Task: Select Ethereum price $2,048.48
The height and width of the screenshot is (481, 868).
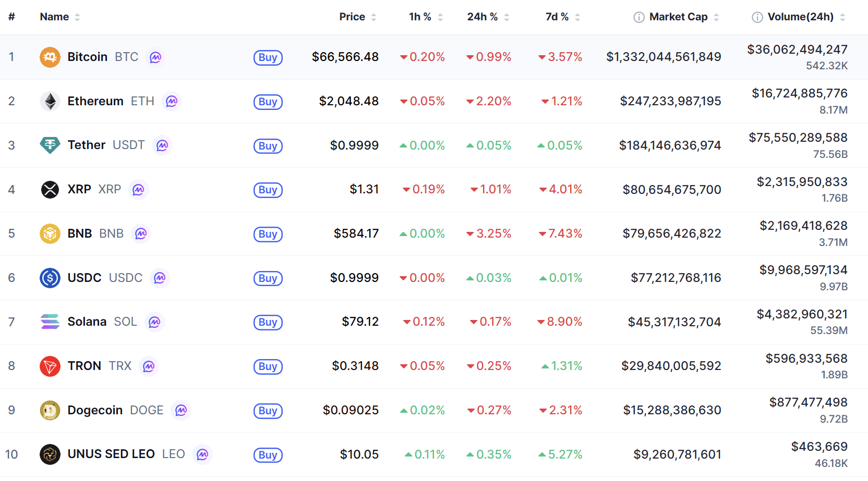Action: 349,101
